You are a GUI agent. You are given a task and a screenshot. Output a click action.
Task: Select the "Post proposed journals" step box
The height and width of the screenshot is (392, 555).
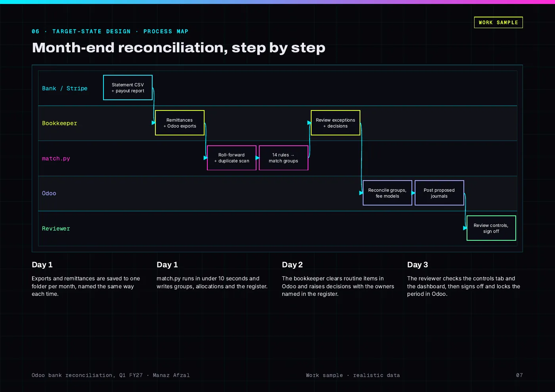439,193
